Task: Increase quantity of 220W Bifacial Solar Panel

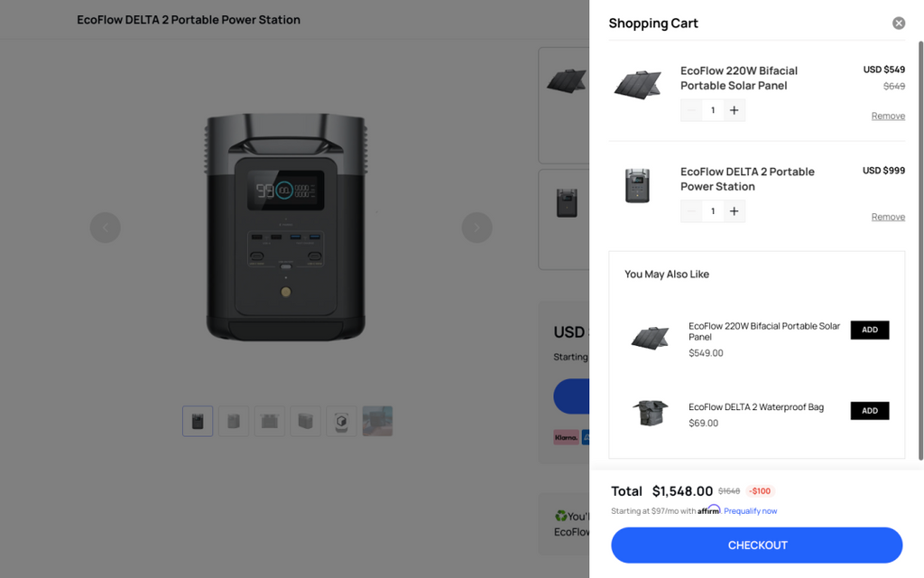Action: [735, 110]
